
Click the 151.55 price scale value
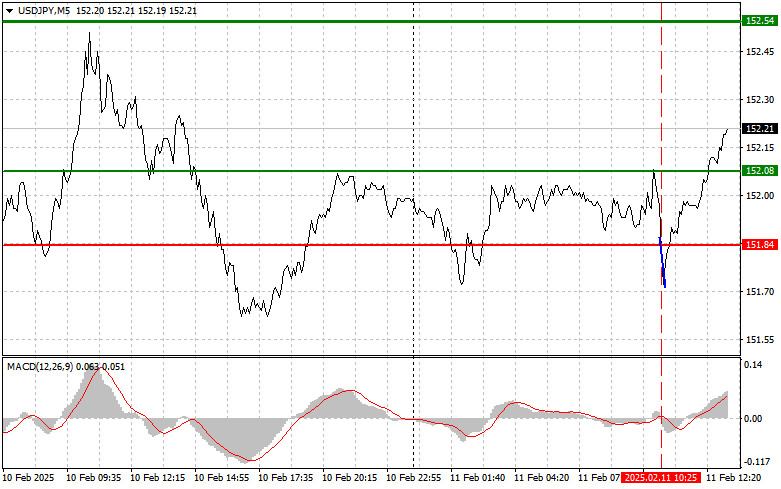click(x=760, y=340)
